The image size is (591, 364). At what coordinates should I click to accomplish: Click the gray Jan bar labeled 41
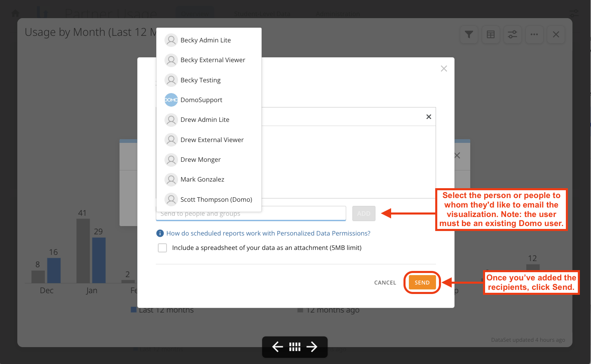83,251
